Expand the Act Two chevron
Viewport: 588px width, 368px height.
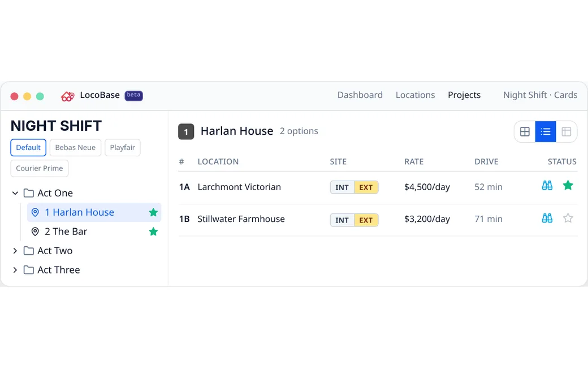click(15, 250)
